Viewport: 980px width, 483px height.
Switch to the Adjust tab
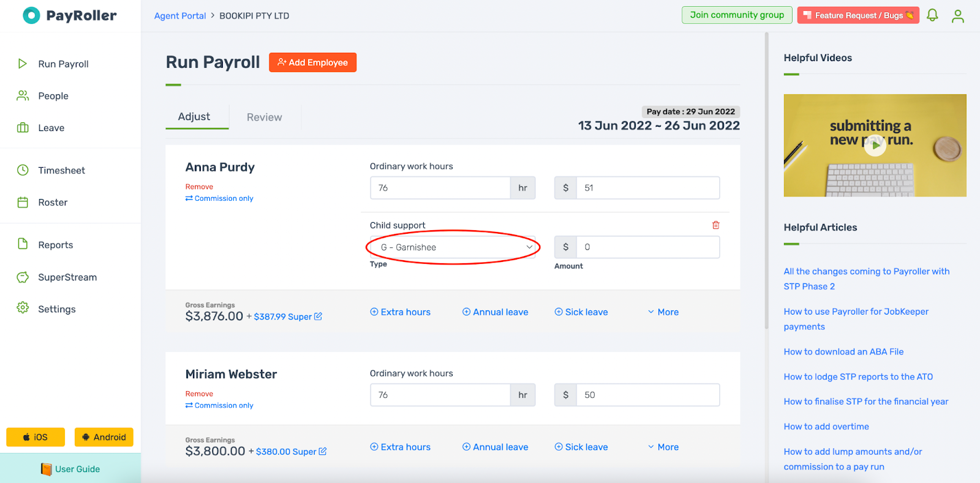(x=194, y=117)
